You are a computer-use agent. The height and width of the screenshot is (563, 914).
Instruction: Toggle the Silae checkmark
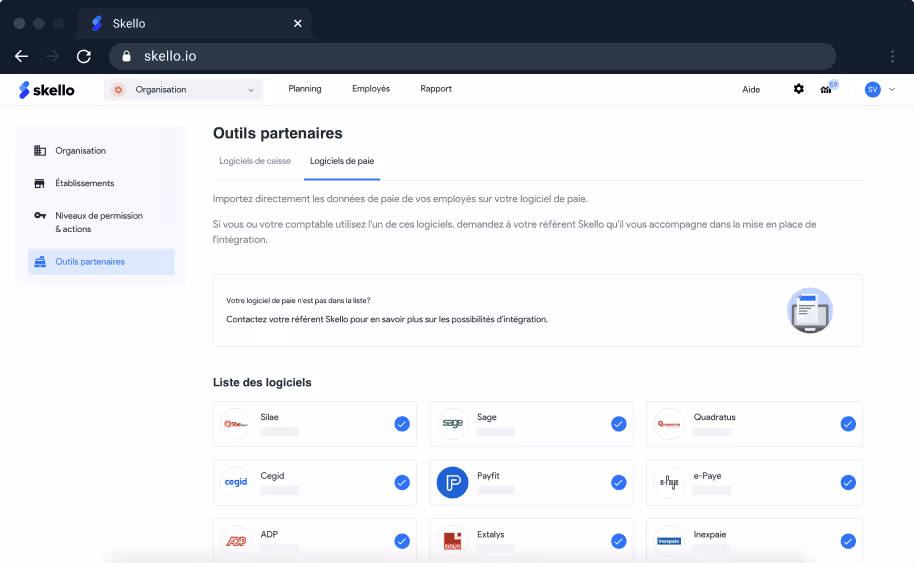click(402, 424)
